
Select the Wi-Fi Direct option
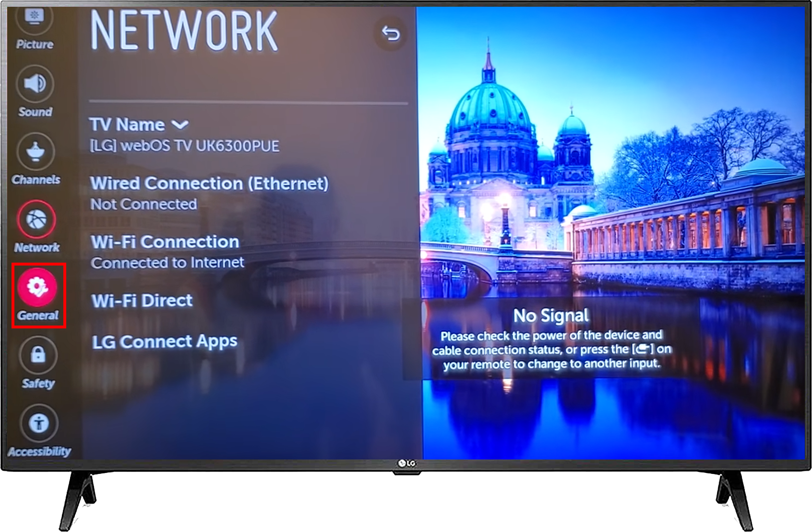click(x=142, y=301)
